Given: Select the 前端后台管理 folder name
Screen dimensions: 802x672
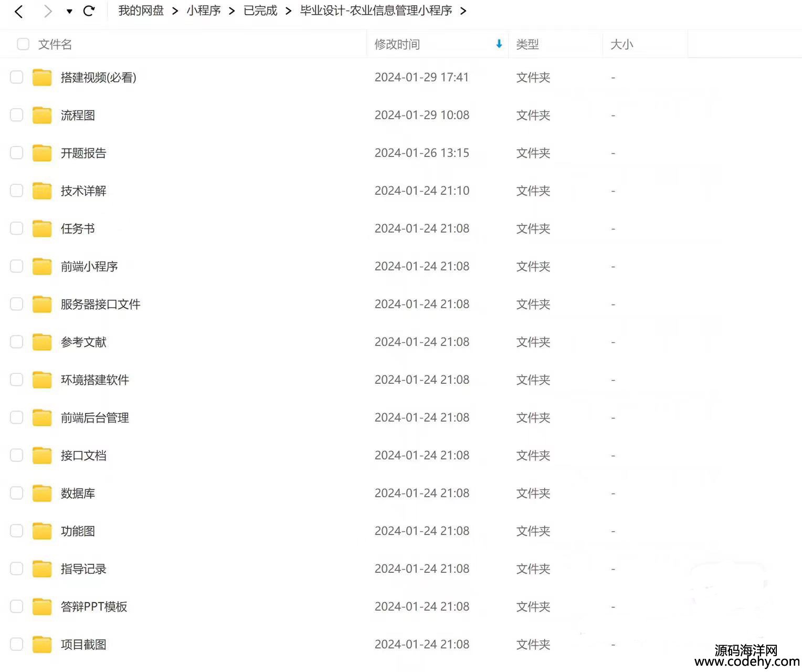Looking at the screenshot, I should tap(95, 417).
